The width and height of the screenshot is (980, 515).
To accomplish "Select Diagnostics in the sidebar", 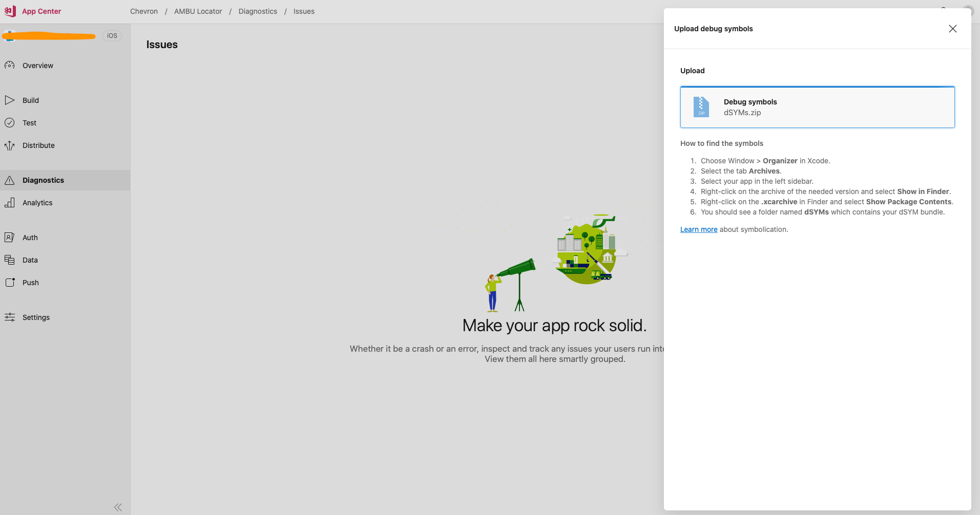I will (65, 180).
